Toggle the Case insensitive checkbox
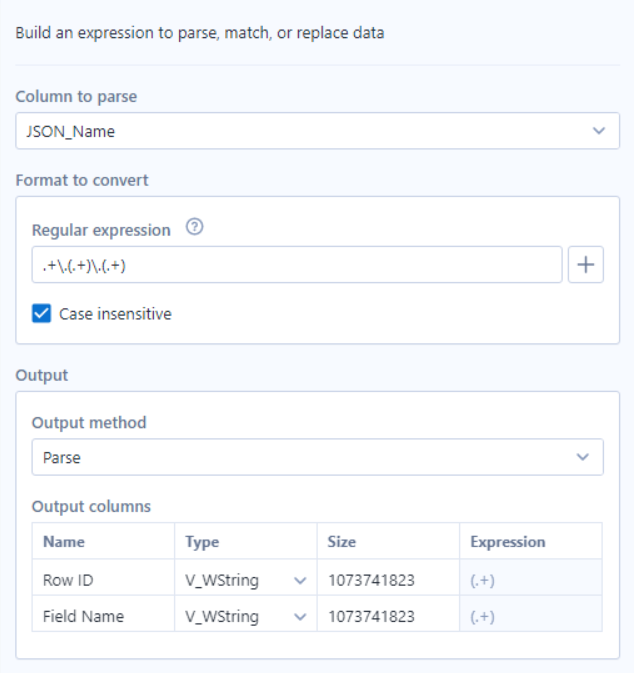 (42, 313)
